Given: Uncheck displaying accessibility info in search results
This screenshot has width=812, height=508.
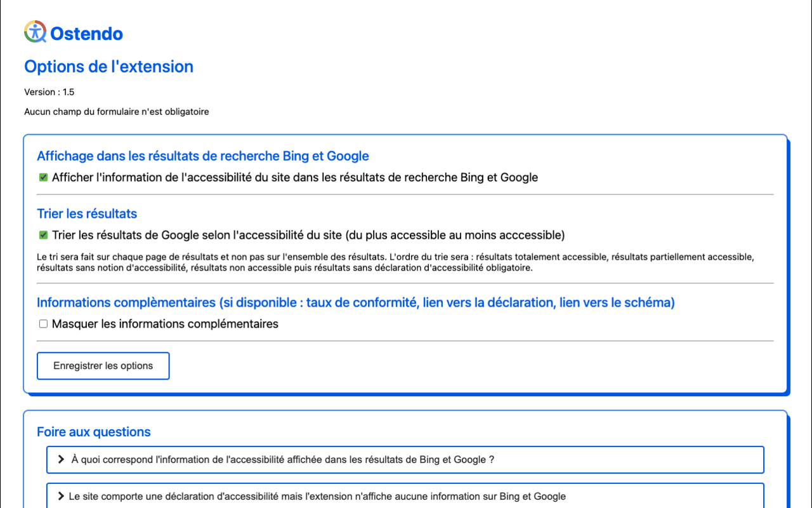Looking at the screenshot, I should point(43,177).
